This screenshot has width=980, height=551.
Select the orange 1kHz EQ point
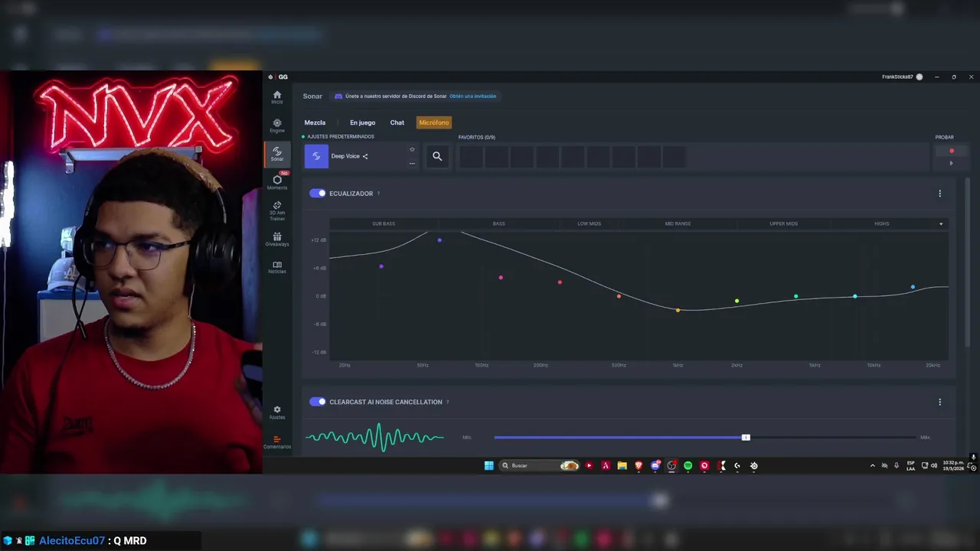[678, 310]
